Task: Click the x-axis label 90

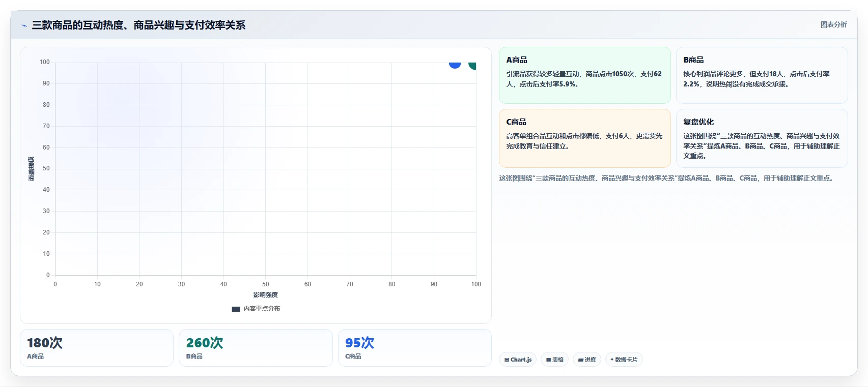Action: [x=434, y=284]
